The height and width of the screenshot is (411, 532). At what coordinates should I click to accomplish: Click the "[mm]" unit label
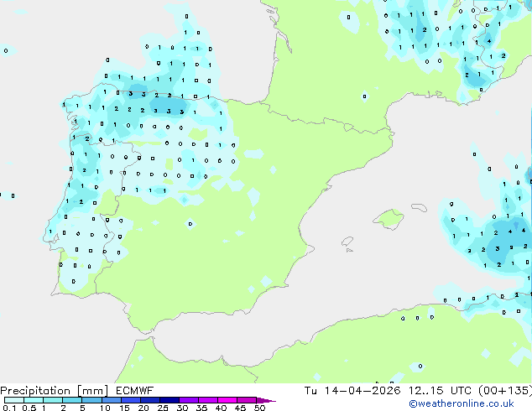92,391
